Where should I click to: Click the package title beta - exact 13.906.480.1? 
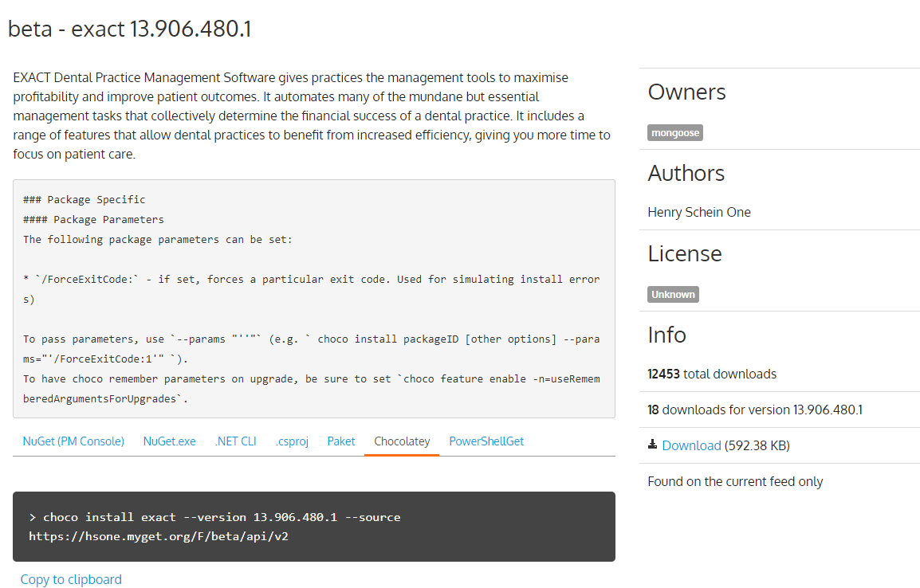(130, 29)
